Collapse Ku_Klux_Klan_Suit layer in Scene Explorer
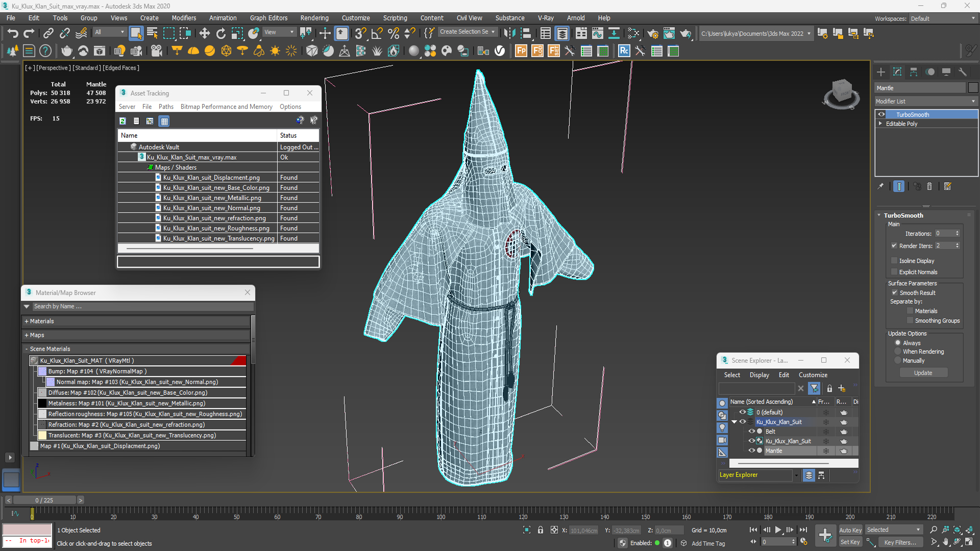 coord(734,422)
